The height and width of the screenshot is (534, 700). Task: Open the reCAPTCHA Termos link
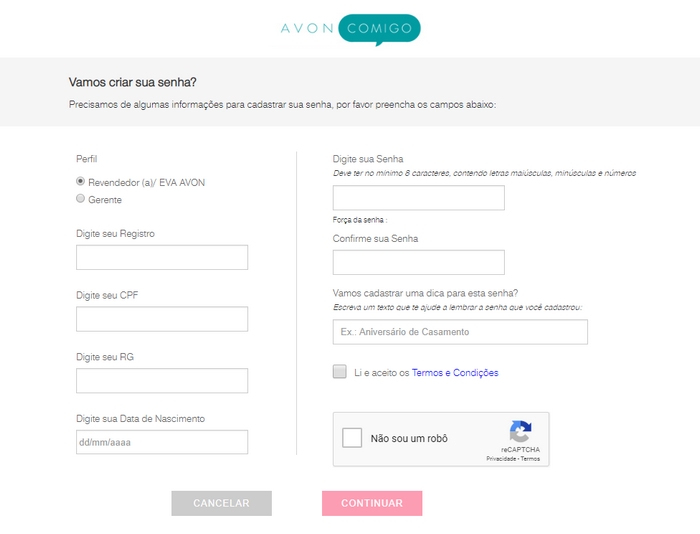530,459
